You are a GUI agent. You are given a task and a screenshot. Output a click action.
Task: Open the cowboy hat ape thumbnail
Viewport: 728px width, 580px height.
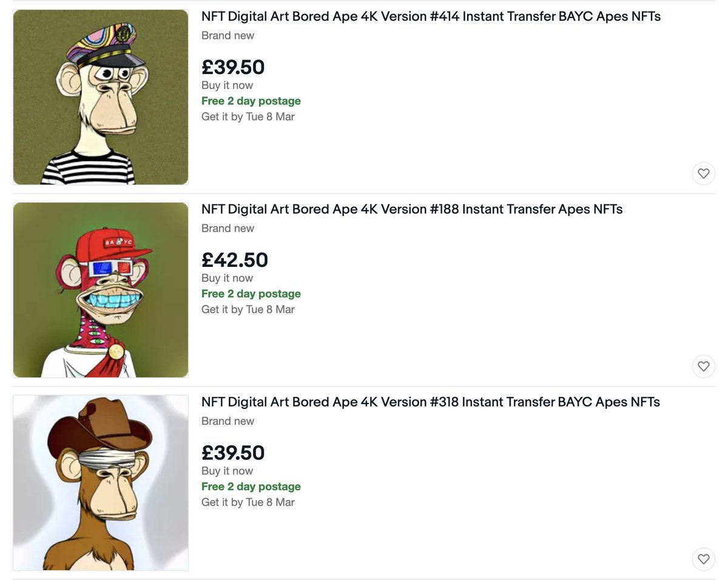tap(101, 483)
